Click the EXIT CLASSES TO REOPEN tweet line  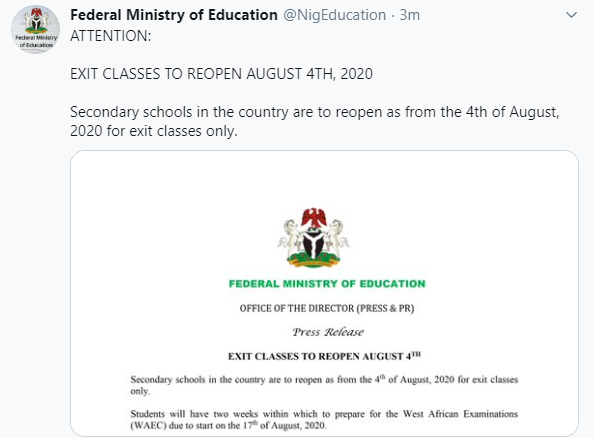(222, 74)
